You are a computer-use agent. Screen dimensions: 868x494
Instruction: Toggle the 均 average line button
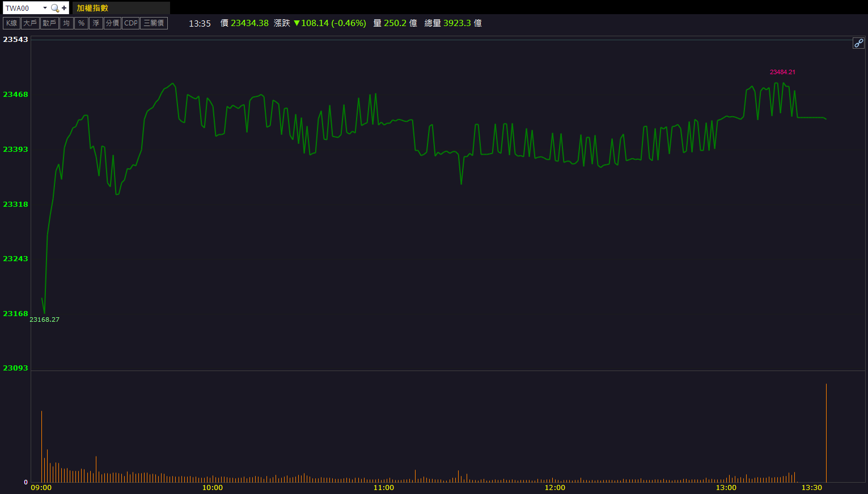pyautogui.click(x=66, y=23)
